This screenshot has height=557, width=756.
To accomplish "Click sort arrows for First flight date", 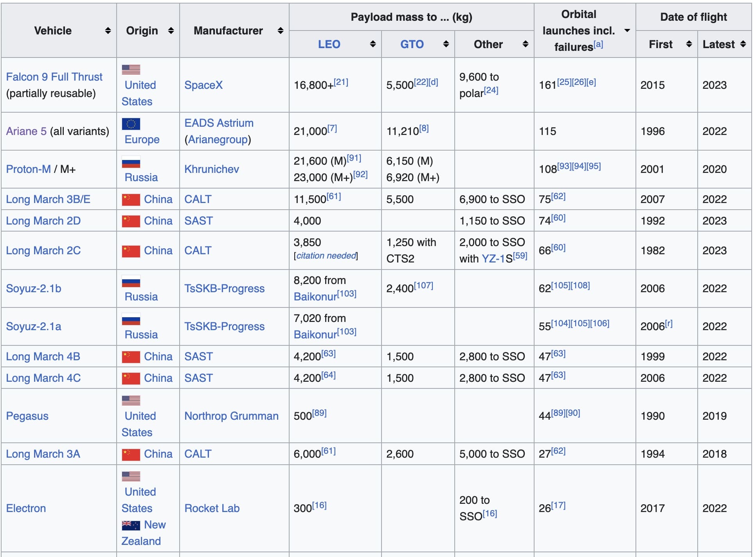I will [689, 44].
